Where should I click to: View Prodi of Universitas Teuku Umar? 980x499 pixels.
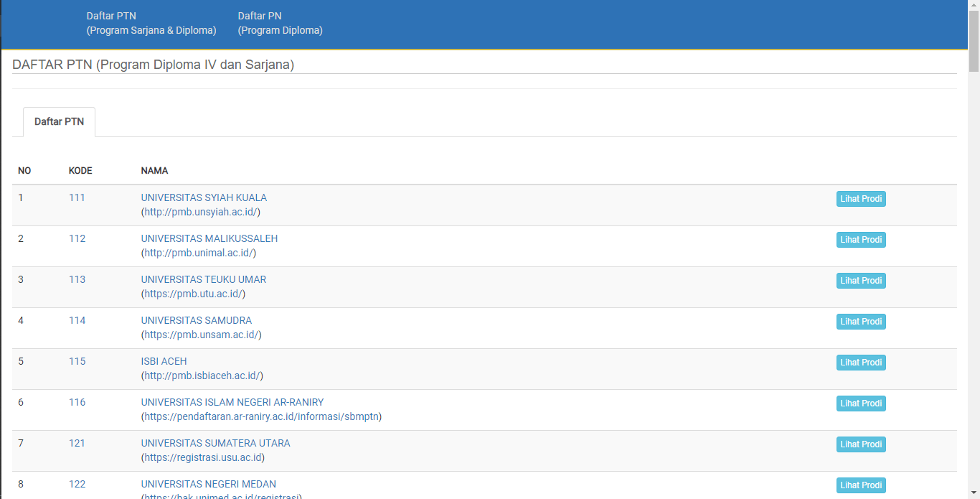point(861,281)
